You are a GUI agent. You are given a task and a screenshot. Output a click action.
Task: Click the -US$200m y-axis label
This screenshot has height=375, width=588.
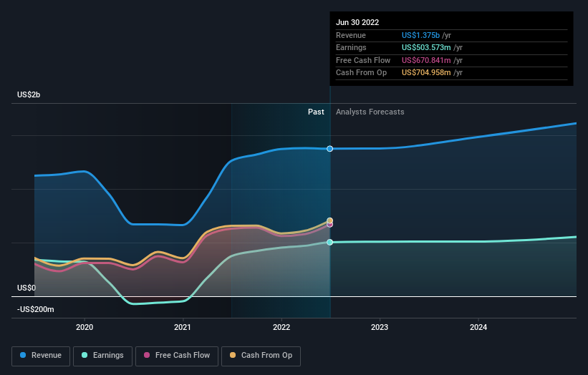pyautogui.click(x=36, y=309)
